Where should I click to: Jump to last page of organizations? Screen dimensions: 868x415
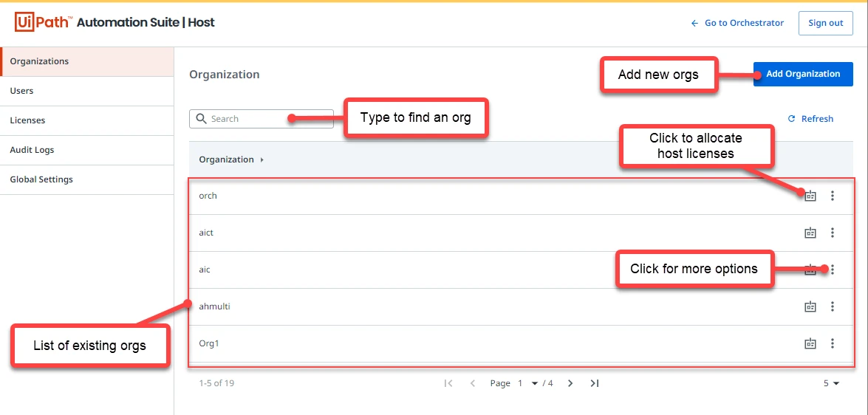[x=594, y=383]
